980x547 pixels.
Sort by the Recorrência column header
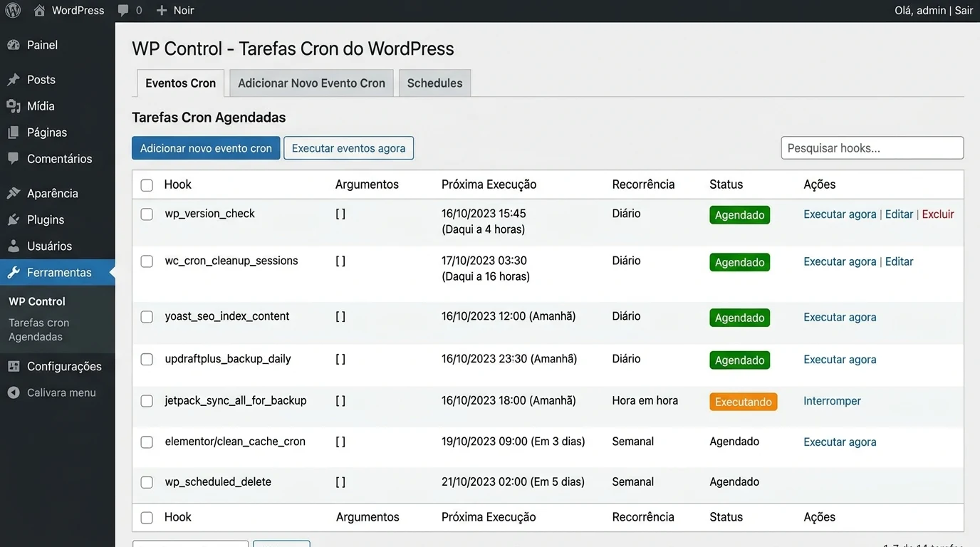643,184
